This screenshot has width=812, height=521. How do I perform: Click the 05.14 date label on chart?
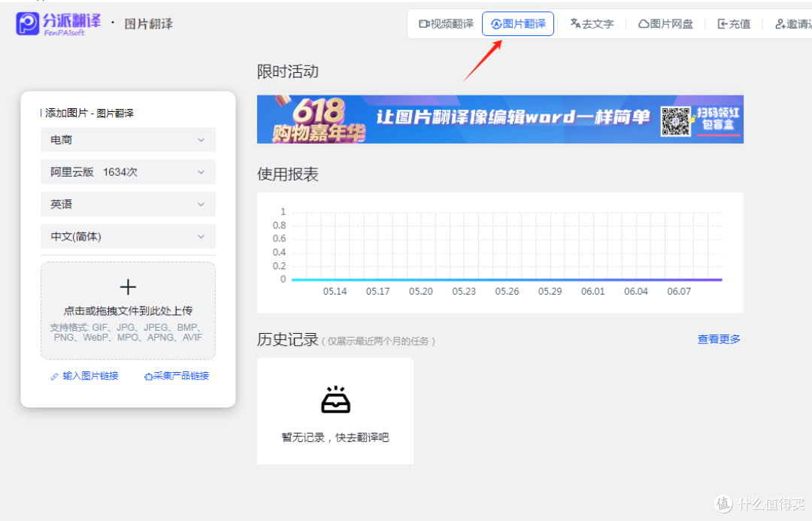335,292
